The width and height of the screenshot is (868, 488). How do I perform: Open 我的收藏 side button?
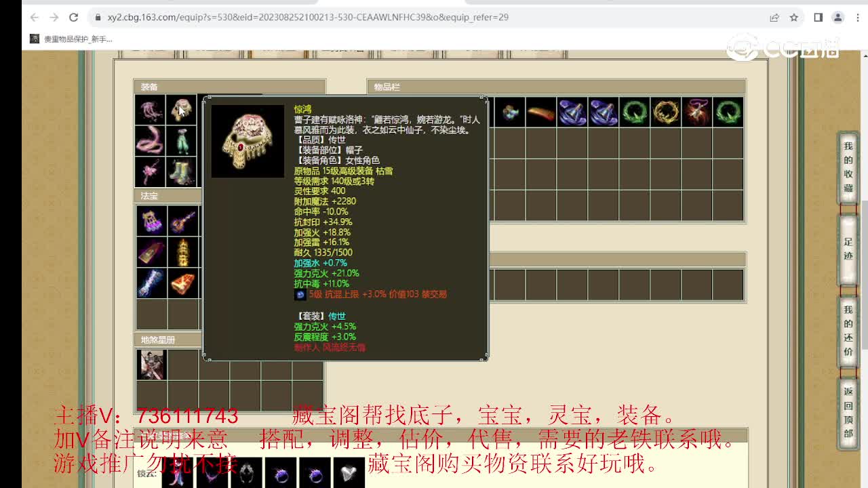point(848,167)
